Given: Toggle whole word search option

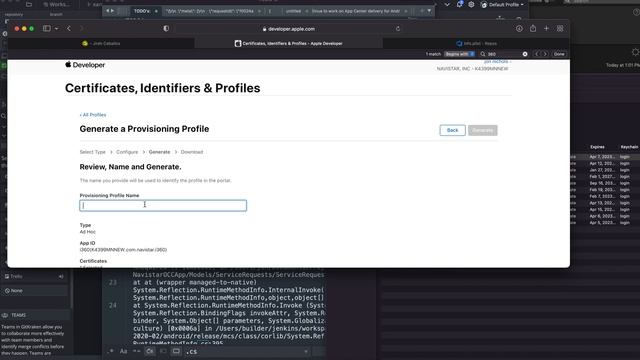Looking at the screenshot, I should coord(136,351).
